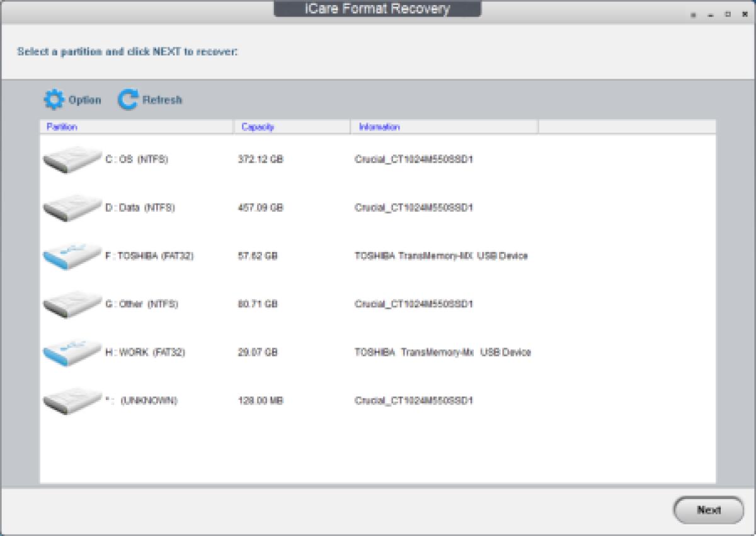Click the Refresh icon to rescan partitions
This screenshot has width=756, height=536.
[128, 98]
